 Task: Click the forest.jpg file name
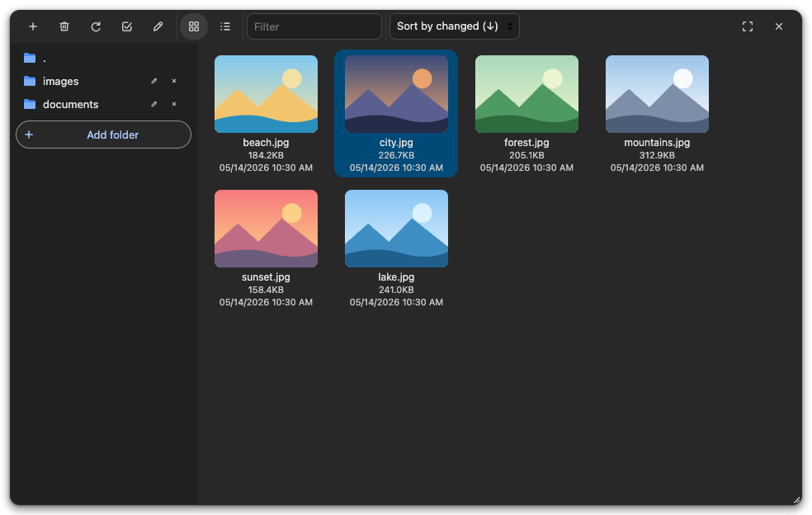(526, 143)
